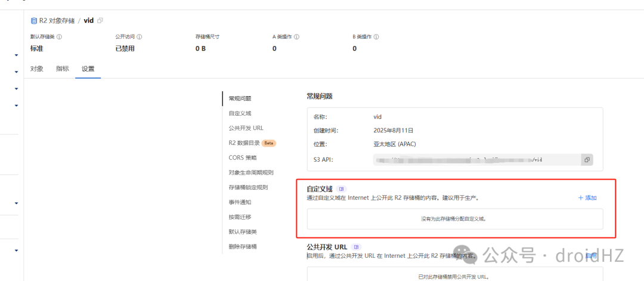Screen dimensions: 644x281
Task: Click info icon beside 公开访问
Action: [139, 37]
